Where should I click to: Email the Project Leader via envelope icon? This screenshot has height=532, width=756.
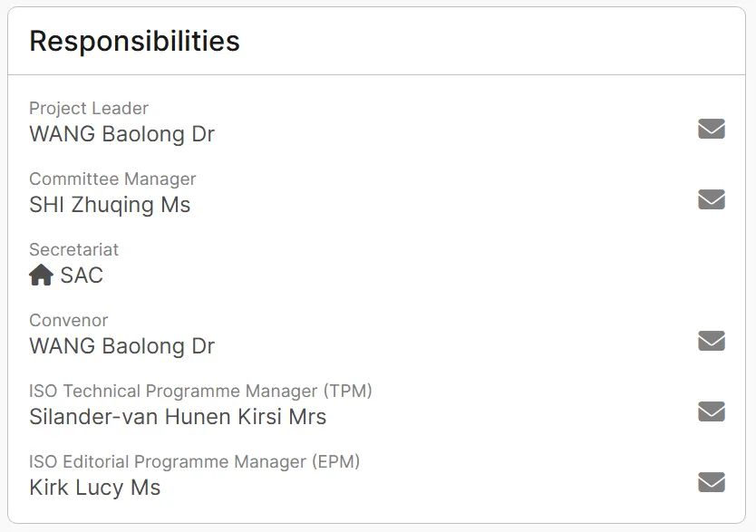[x=712, y=129]
